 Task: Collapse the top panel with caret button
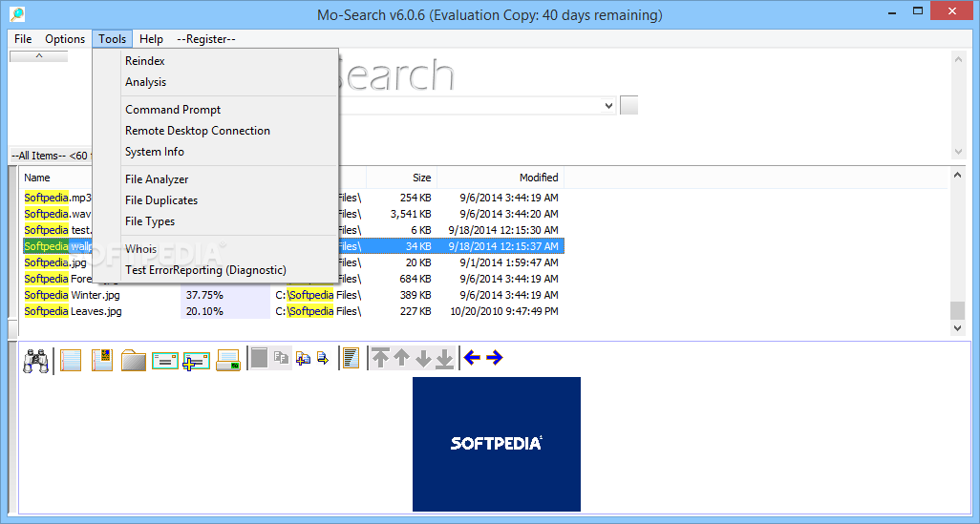pos(39,56)
